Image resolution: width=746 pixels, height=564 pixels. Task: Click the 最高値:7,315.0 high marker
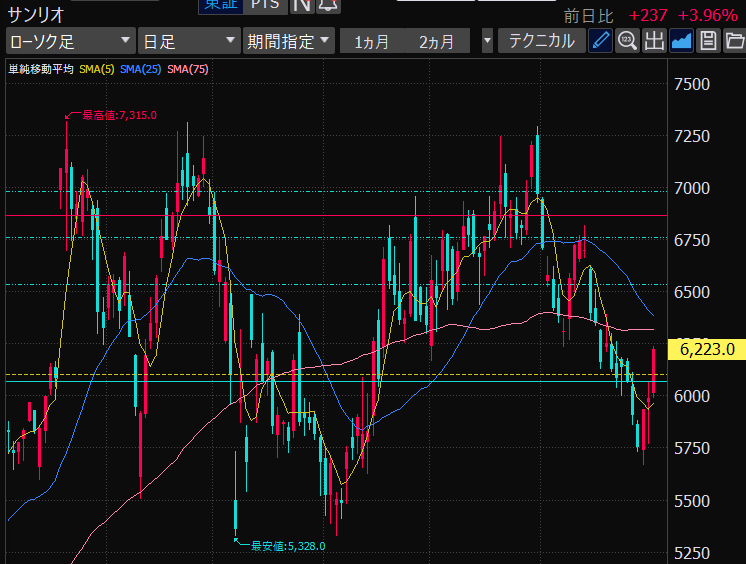(x=119, y=115)
